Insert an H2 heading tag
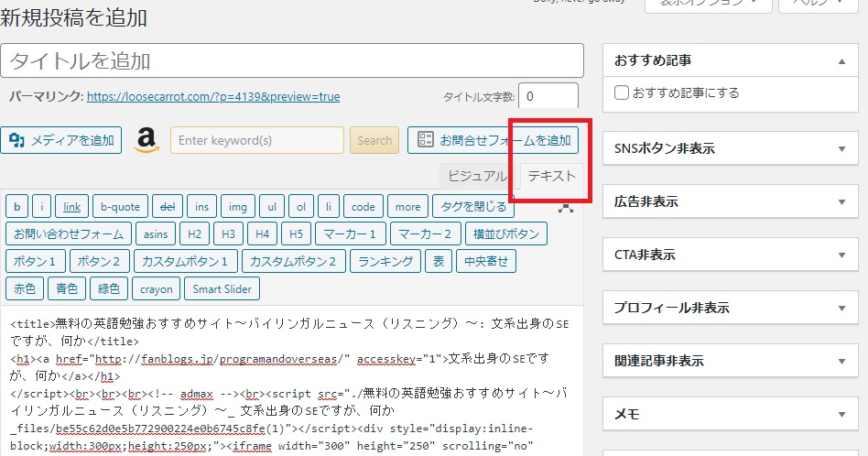 point(194,233)
